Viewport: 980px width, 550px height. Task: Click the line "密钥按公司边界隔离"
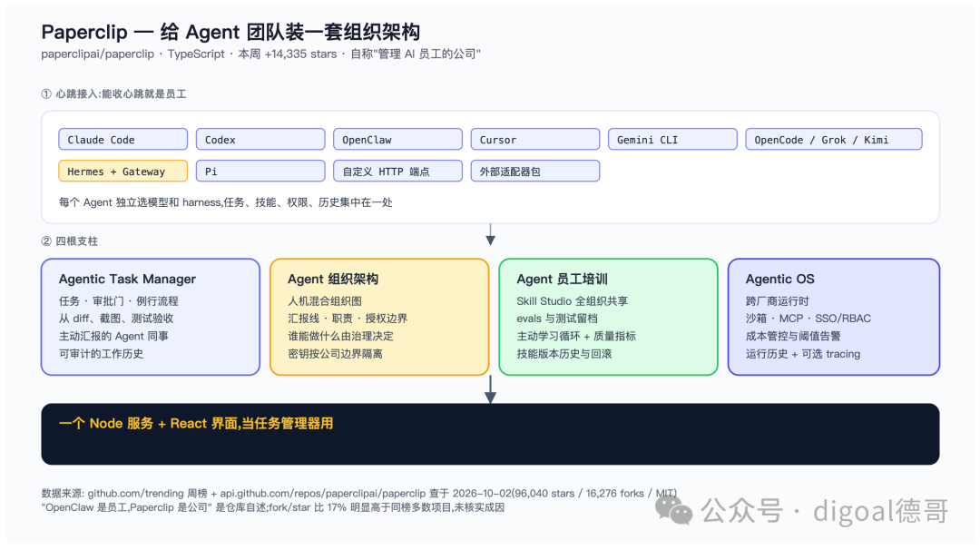click(335, 354)
